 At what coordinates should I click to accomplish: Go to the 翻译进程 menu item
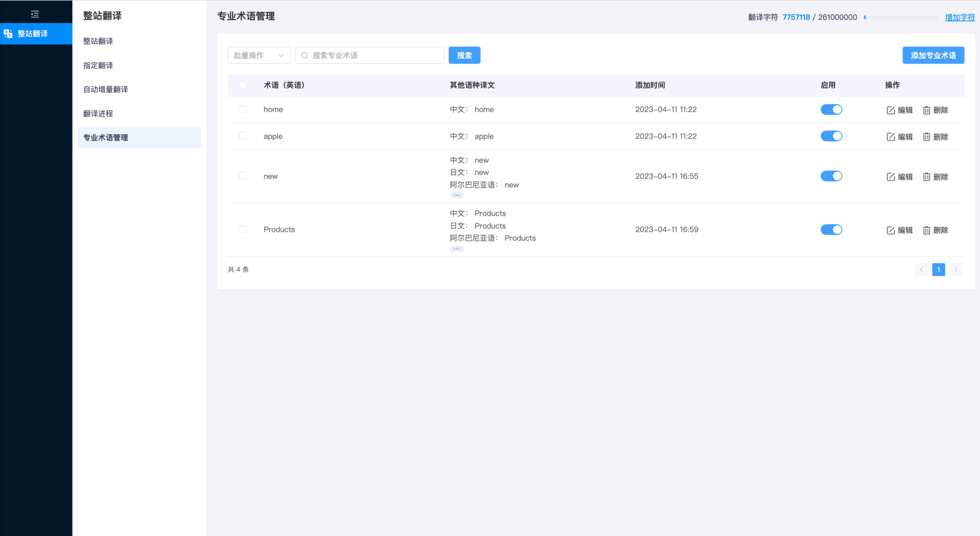(98, 113)
